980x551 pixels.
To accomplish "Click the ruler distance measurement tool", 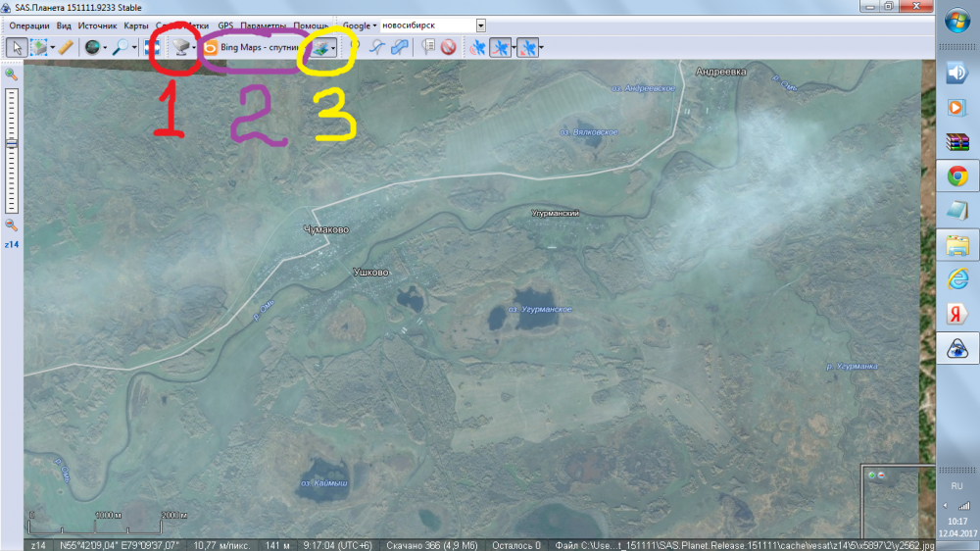I will coord(65,46).
